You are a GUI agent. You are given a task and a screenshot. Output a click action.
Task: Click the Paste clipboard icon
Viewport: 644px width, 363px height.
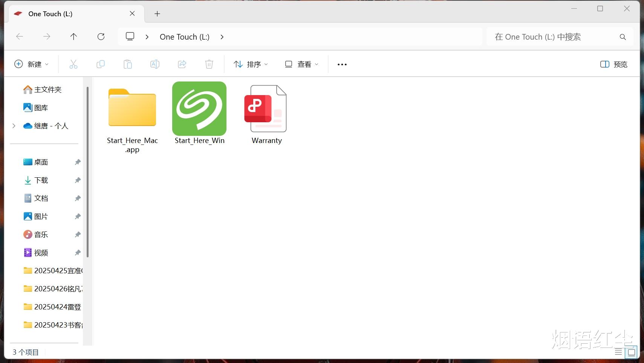[128, 64]
